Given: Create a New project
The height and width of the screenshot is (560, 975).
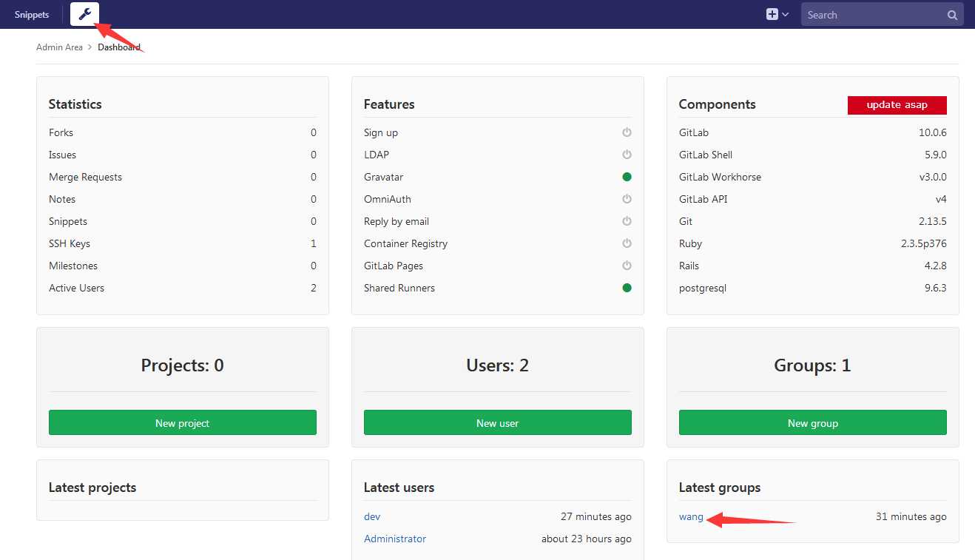Looking at the screenshot, I should click(183, 422).
